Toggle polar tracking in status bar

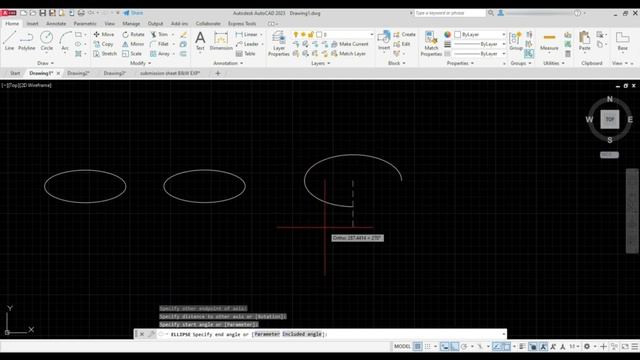[464, 347]
